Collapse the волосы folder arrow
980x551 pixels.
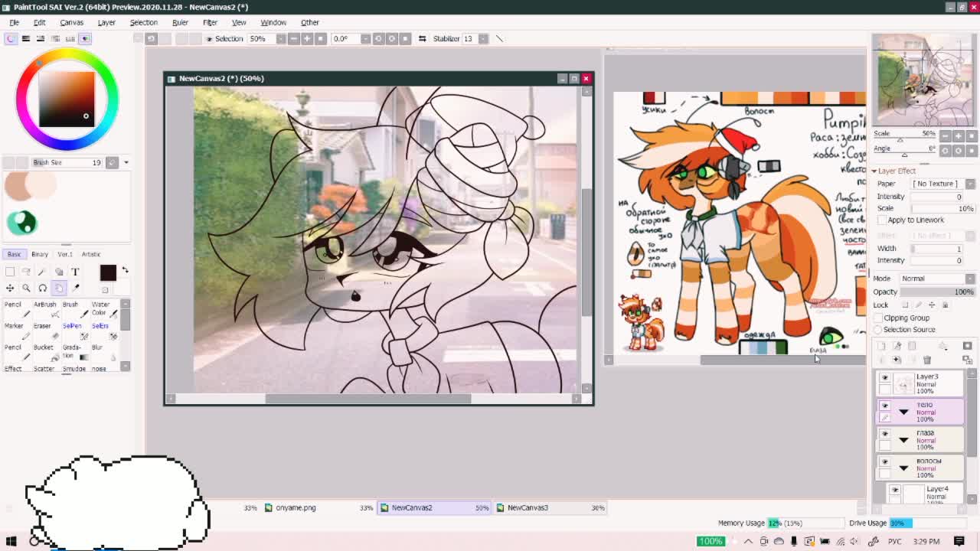click(x=903, y=468)
